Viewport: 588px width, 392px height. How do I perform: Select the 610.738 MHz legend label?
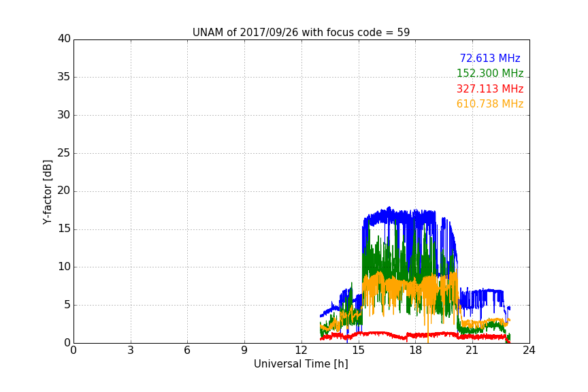click(x=490, y=103)
